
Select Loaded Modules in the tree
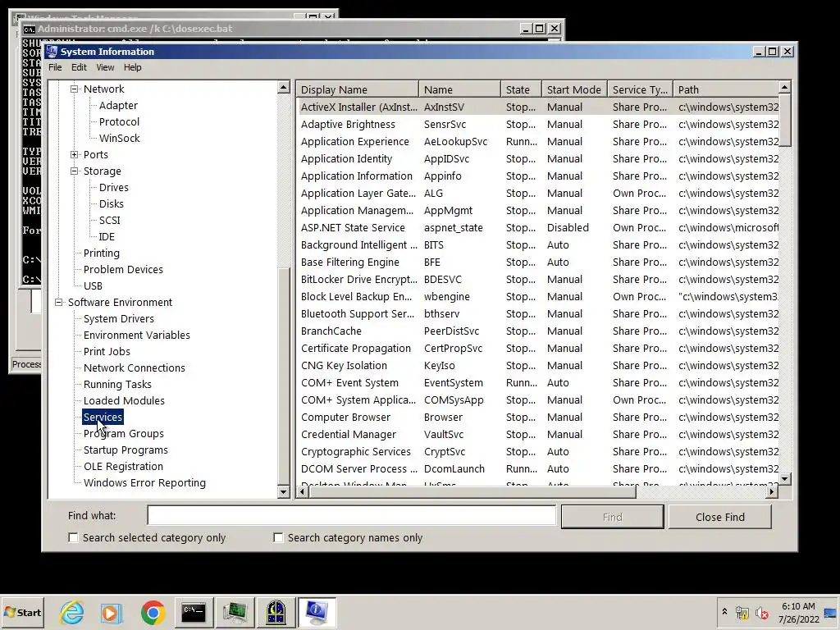[x=124, y=400]
